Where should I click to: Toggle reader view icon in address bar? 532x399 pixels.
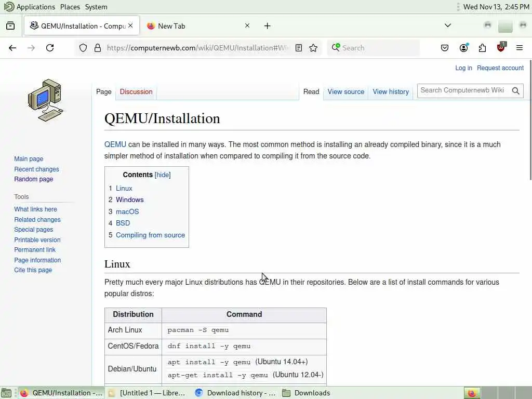[x=299, y=48]
